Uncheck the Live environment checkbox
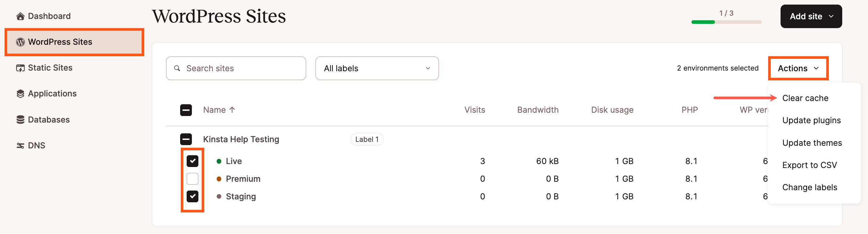The width and height of the screenshot is (868, 234). (x=193, y=161)
